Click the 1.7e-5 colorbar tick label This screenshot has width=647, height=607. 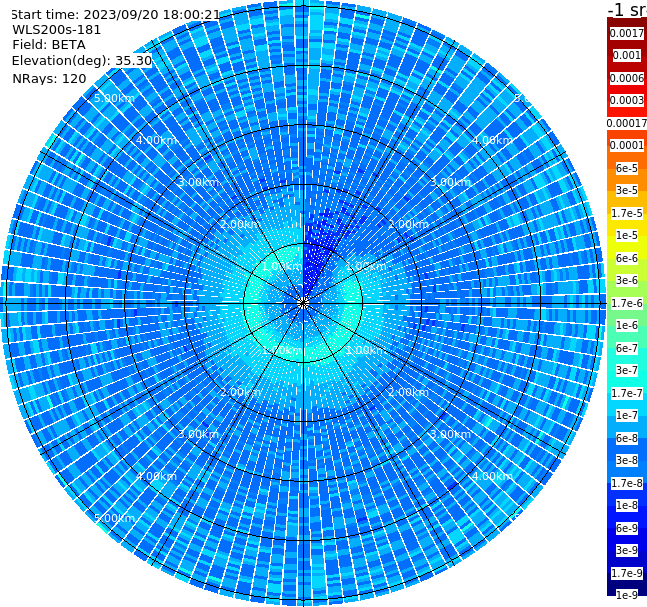click(x=627, y=213)
